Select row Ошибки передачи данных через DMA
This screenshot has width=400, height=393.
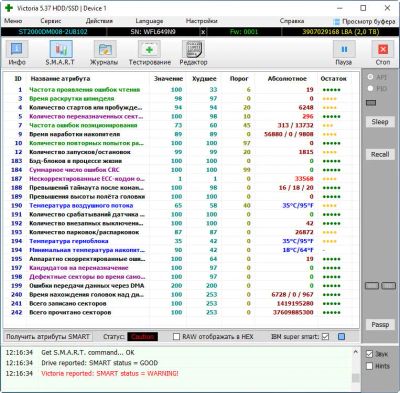tap(182, 286)
